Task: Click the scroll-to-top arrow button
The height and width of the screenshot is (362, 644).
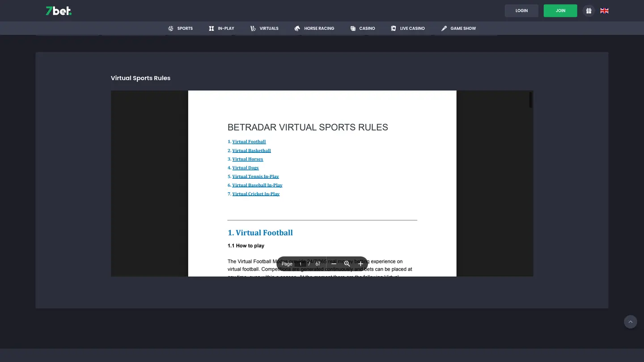Action: [631, 322]
